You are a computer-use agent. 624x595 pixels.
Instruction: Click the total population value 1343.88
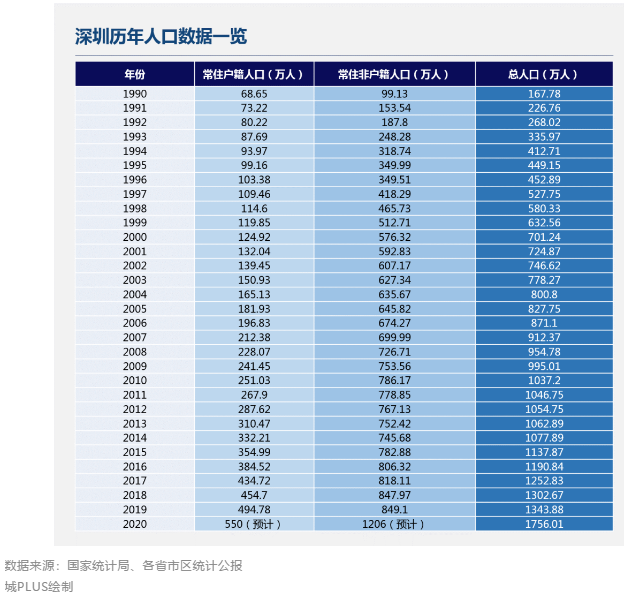(x=543, y=509)
